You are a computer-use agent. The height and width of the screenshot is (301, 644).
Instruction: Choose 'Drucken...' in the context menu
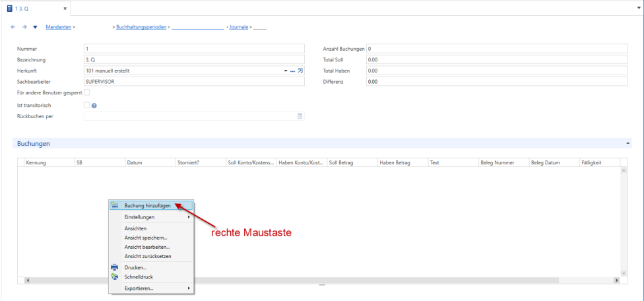tap(151, 267)
